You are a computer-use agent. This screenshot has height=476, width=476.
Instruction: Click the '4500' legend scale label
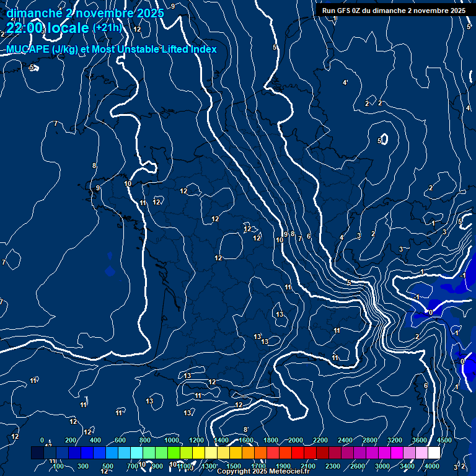pos(444,440)
